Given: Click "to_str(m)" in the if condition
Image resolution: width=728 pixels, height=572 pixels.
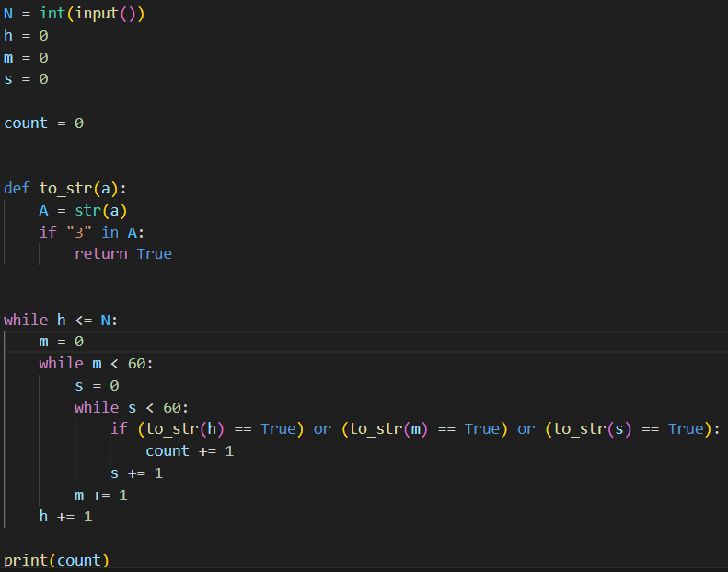Looking at the screenshot, I should (x=389, y=429).
